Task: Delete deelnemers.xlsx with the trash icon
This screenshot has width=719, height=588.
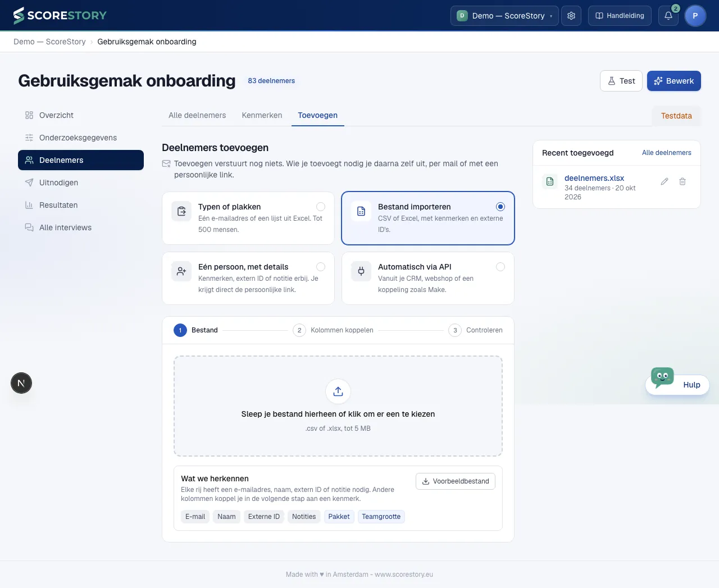Action: 682,181
